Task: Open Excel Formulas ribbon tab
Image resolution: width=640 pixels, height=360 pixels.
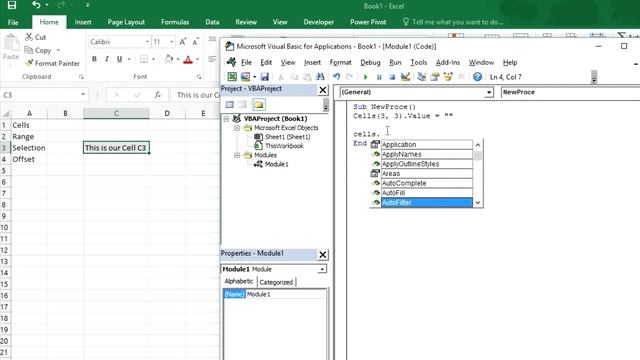Action: (x=175, y=22)
